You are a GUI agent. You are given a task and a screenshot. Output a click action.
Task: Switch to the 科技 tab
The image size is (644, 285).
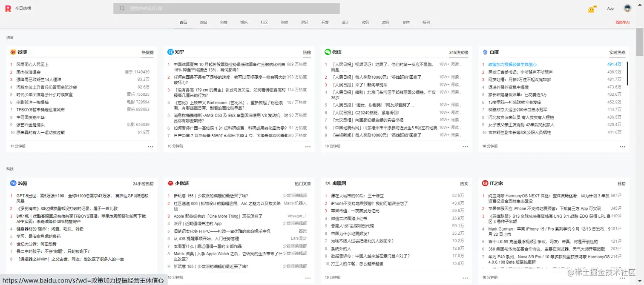(x=224, y=23)
